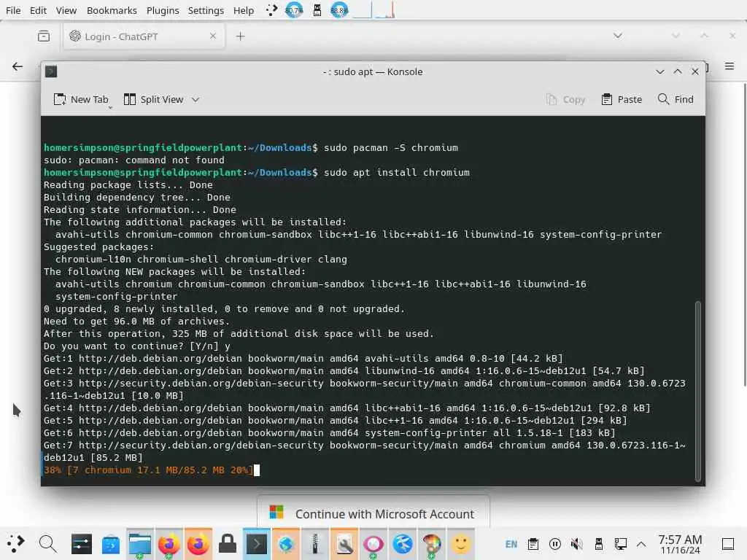Open the clipboard tray icon
Screen dimensions: 747x560
click(x=533, y=544)
